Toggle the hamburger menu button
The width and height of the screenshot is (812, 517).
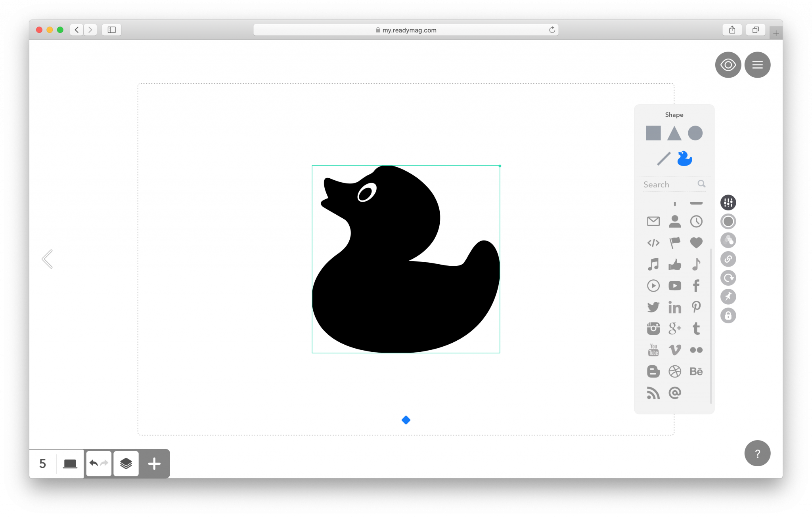[x=758, y=65]
